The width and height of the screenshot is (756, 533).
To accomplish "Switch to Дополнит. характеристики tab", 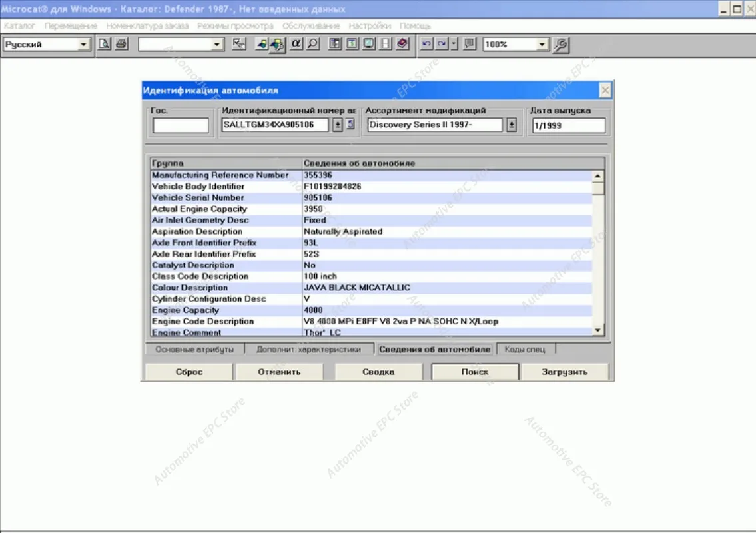I will (x=308, y=349).
